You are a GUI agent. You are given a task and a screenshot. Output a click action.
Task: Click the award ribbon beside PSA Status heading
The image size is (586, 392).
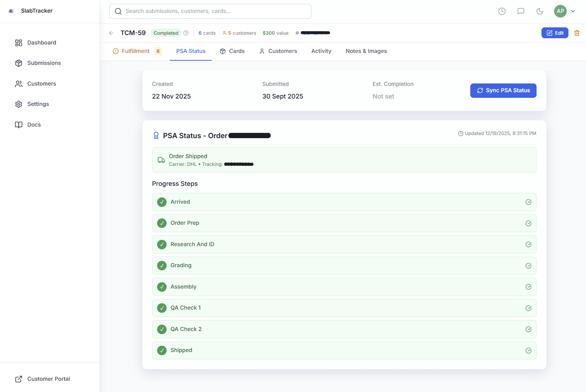(156, 135)
